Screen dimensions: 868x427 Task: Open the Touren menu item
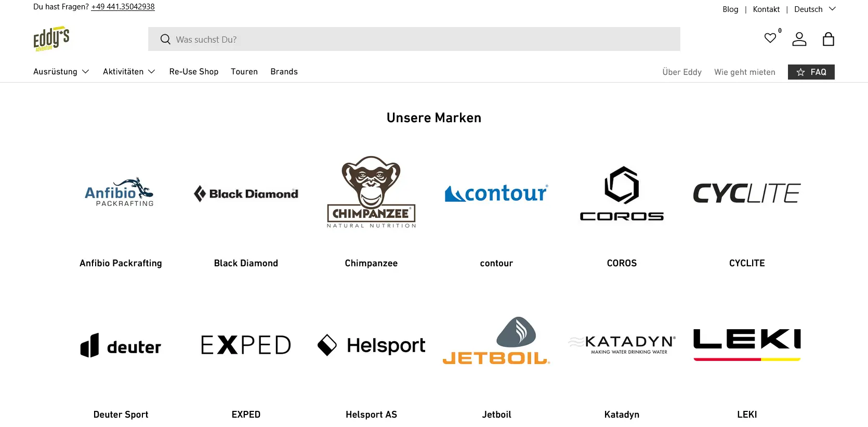coord(244,72)
